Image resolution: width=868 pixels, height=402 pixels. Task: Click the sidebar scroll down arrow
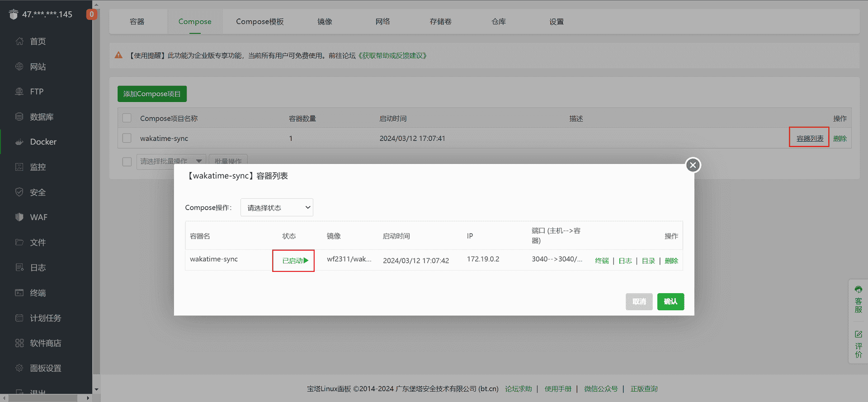[x=96, y=389]
